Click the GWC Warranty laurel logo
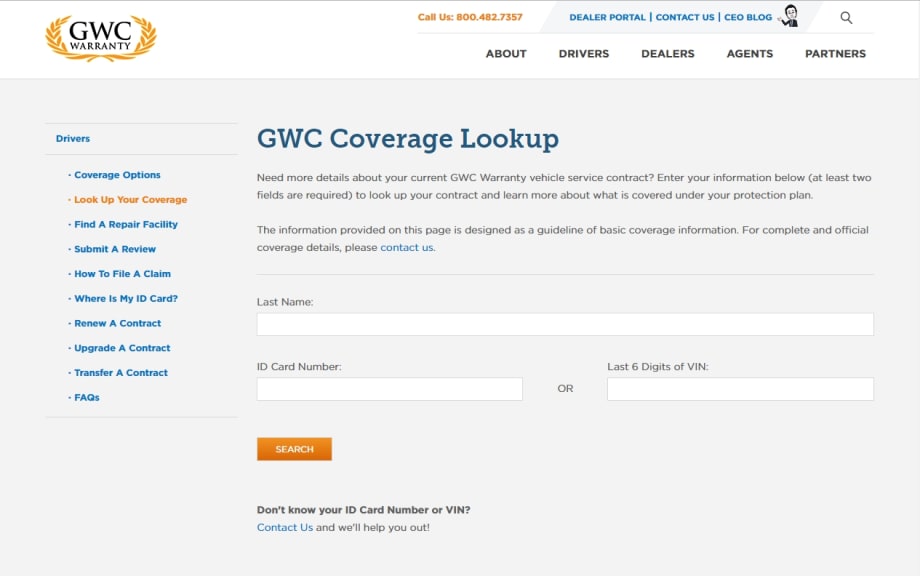Image resolution: width=920 pixels, height=576 pixels. pyautogui.click(x=100, y=39)
